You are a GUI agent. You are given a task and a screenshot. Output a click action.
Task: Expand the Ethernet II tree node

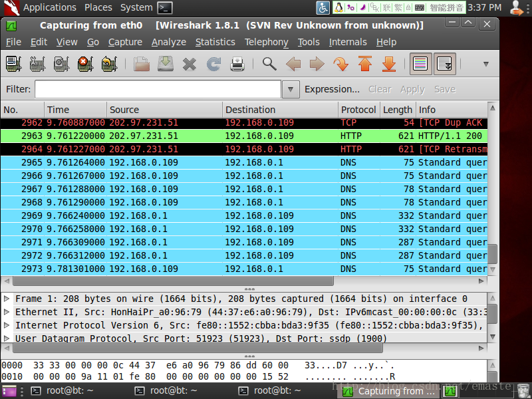[x=7, y=312]
